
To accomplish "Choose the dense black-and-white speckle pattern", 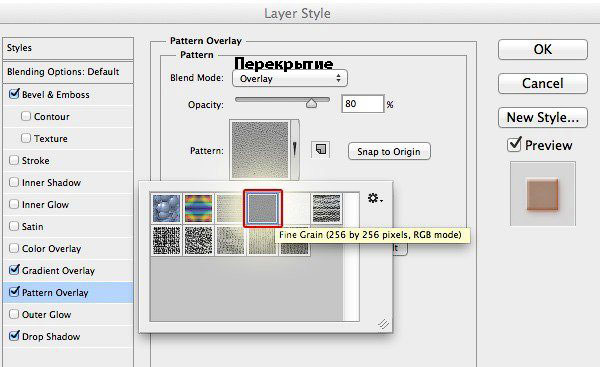I will [x=166, y=240].
